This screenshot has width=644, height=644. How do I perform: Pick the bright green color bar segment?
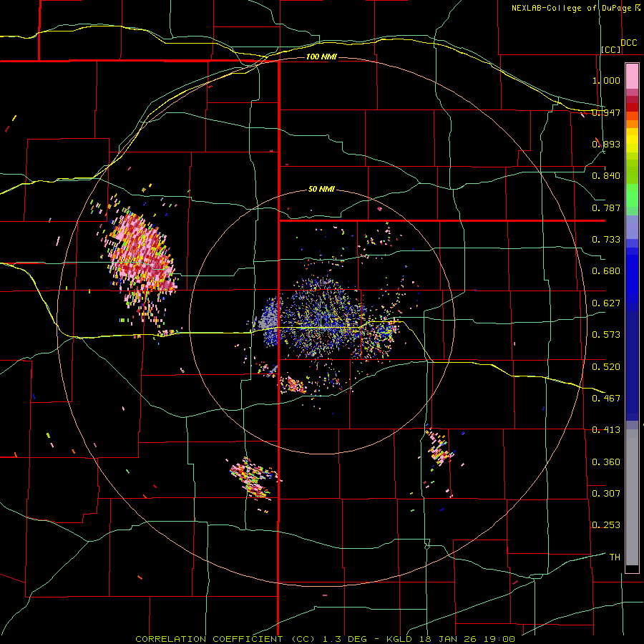click(x=632, y=195)
